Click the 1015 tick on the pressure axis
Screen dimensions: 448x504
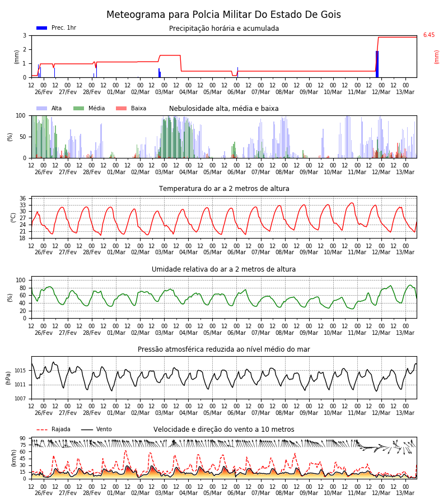coord(21,371)
